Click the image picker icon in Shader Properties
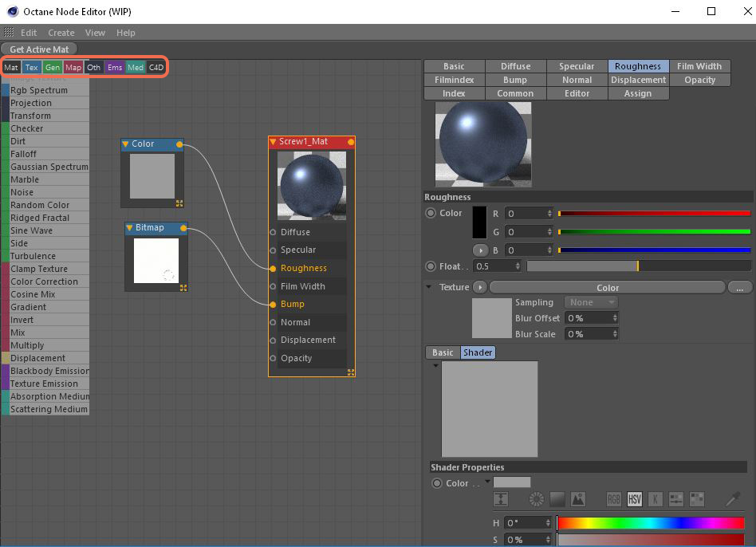Image resolution: width=756 pixels, height=547 pixels. [577, 498]
